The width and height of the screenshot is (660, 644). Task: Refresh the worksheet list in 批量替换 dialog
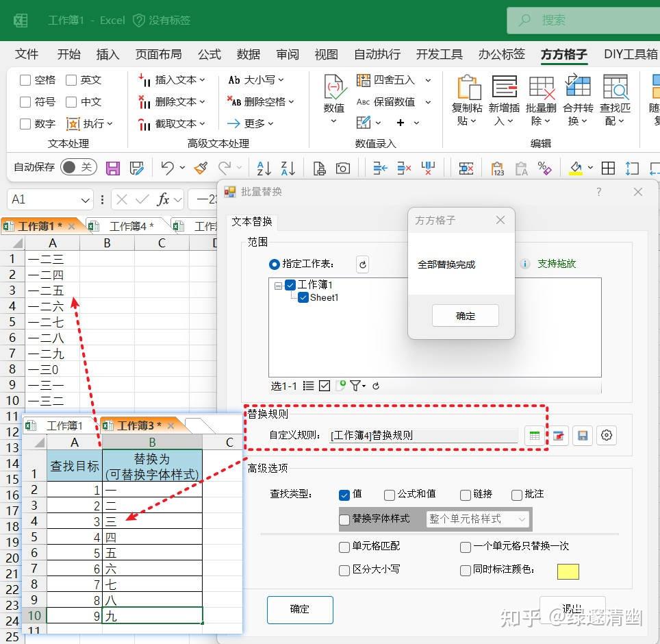[x=362, y=264]
